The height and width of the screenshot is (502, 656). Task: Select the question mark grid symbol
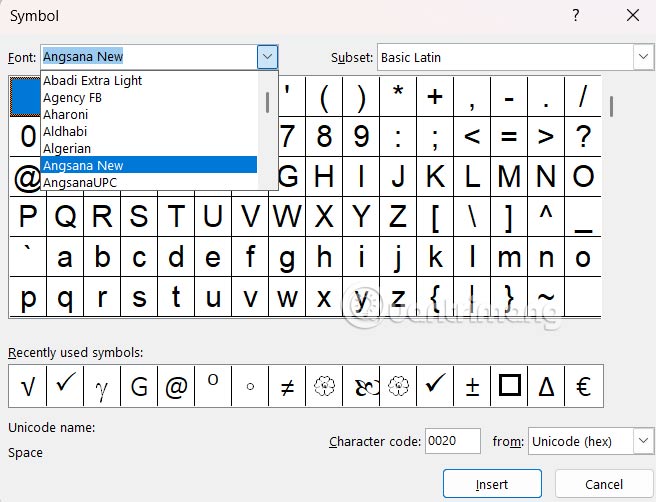point(583,136)
